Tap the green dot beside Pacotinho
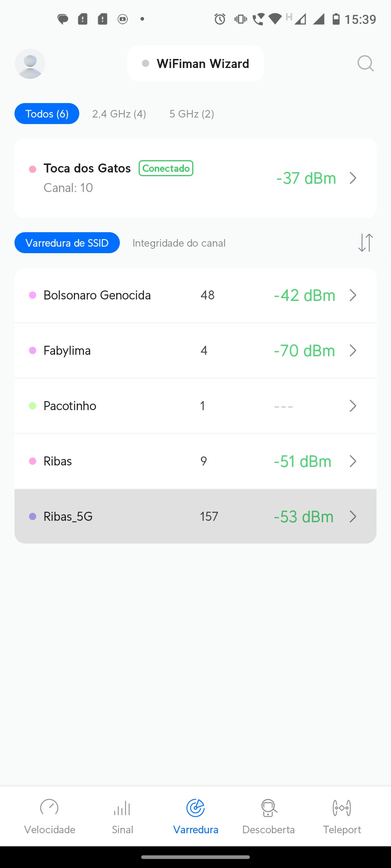 (33, 406)
